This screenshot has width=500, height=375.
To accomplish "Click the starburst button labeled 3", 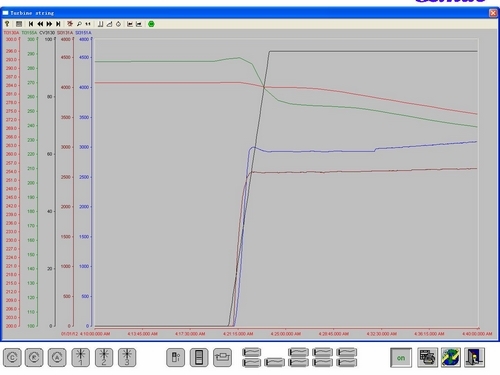I will click(127, 358).
